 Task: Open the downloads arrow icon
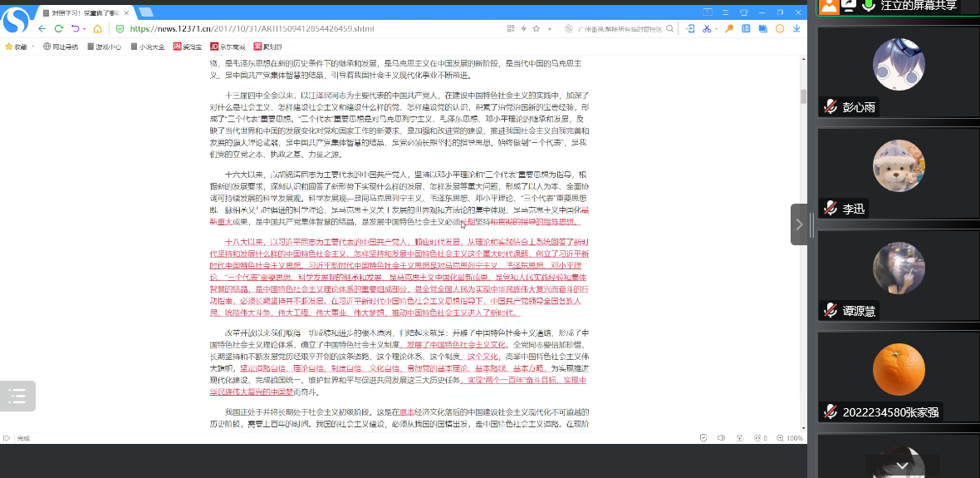point(795,28)
